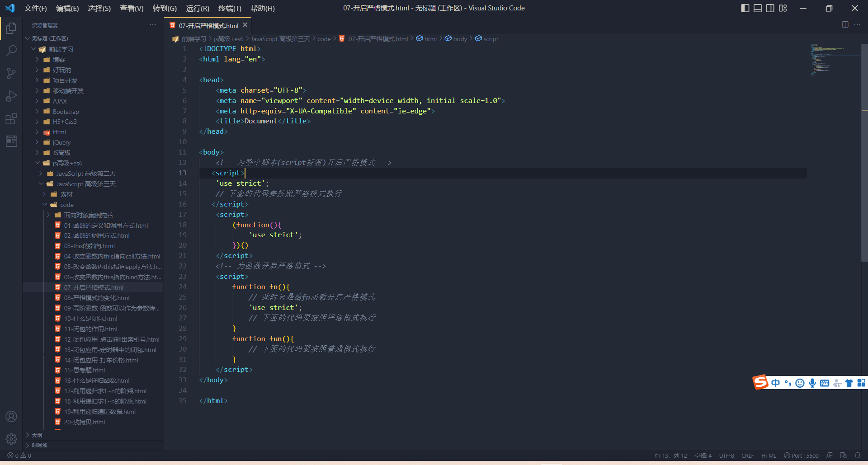Open the Extensions view
The width and height of the screenshot is (868, 465).
(11, 119)
